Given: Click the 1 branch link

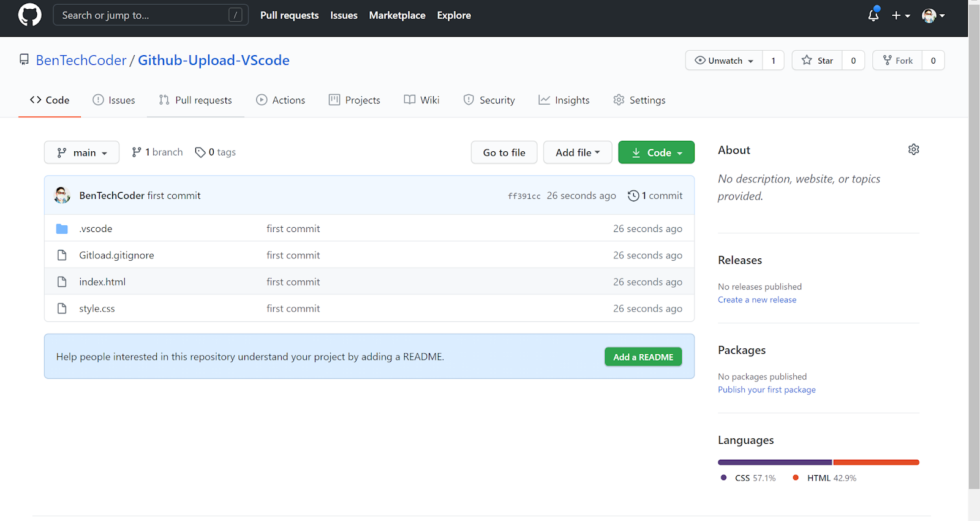Looking at the screenshot, I should (x=157, y=152).
